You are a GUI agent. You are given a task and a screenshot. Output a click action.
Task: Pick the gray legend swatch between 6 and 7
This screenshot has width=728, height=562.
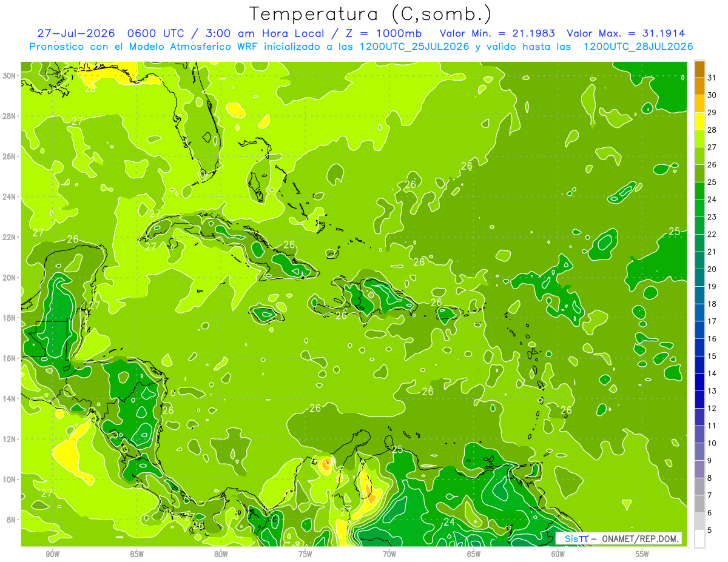click(x=699, y=504)
